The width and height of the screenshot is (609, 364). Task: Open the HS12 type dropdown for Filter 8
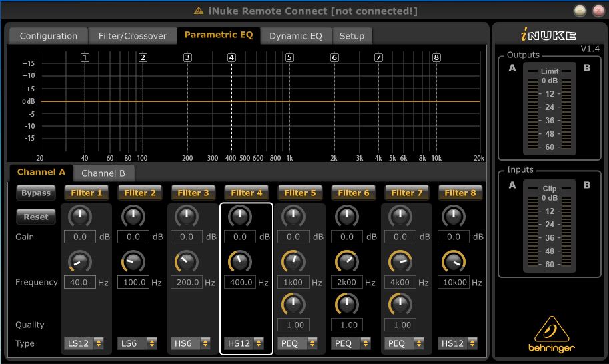coord(458,343)
